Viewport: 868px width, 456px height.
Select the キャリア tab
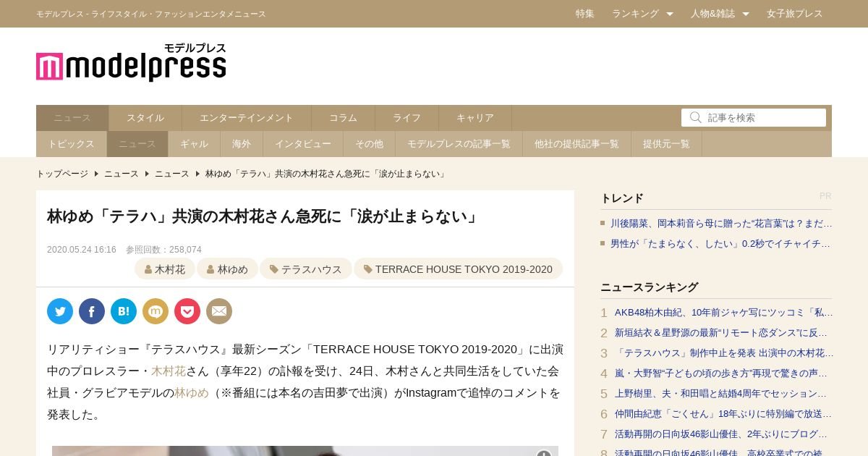(x=475, y=118)
